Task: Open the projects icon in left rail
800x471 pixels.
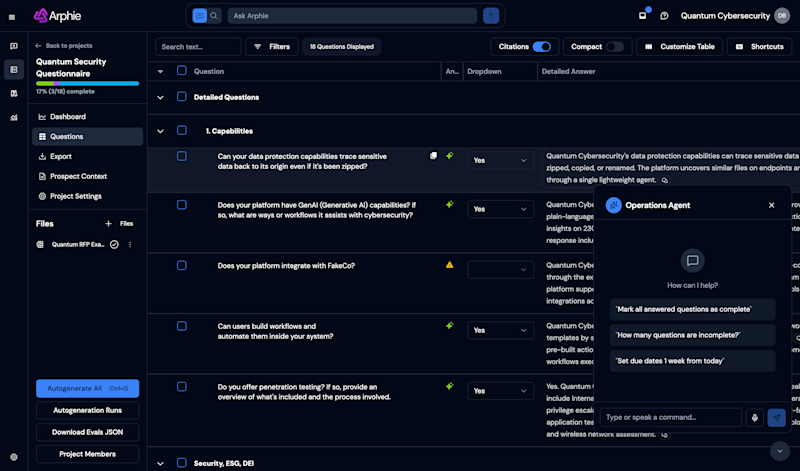Action: pos(14,69)
